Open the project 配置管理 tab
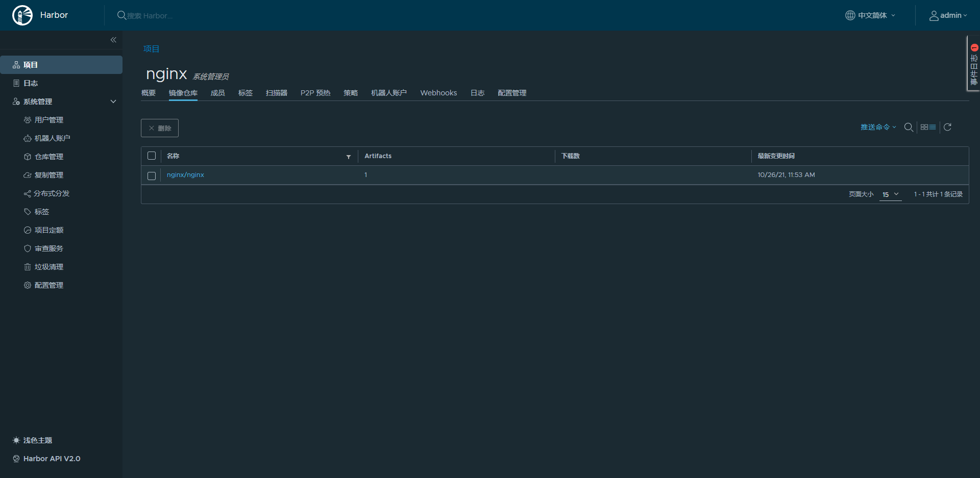The width and height of the screenshot is (980, 478). pyautogui.click(x=512, y=93)
